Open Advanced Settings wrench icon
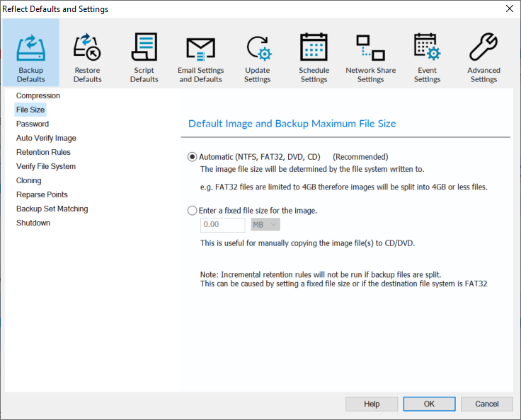521x420 pixels. click(x=483, y=48)
